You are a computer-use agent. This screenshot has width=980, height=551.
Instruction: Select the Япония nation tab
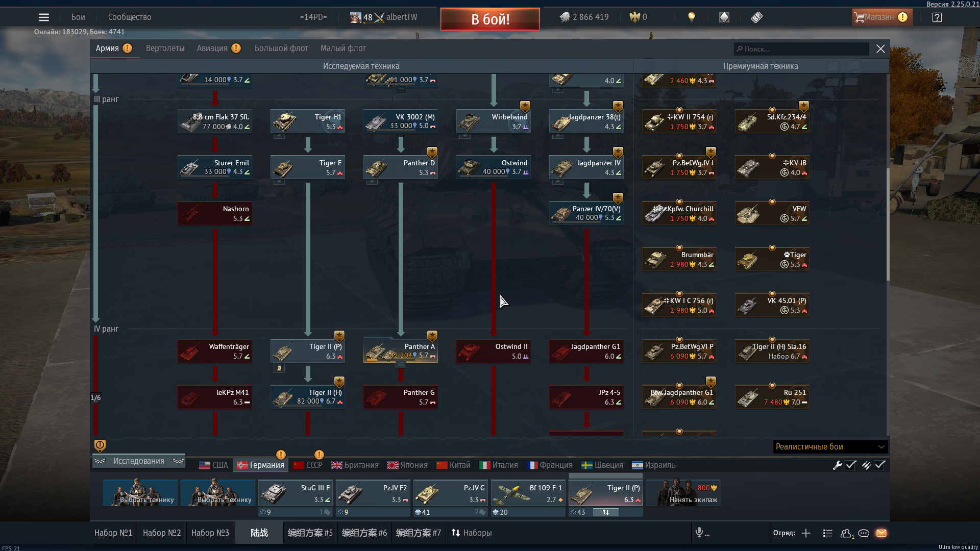point(407,465)
